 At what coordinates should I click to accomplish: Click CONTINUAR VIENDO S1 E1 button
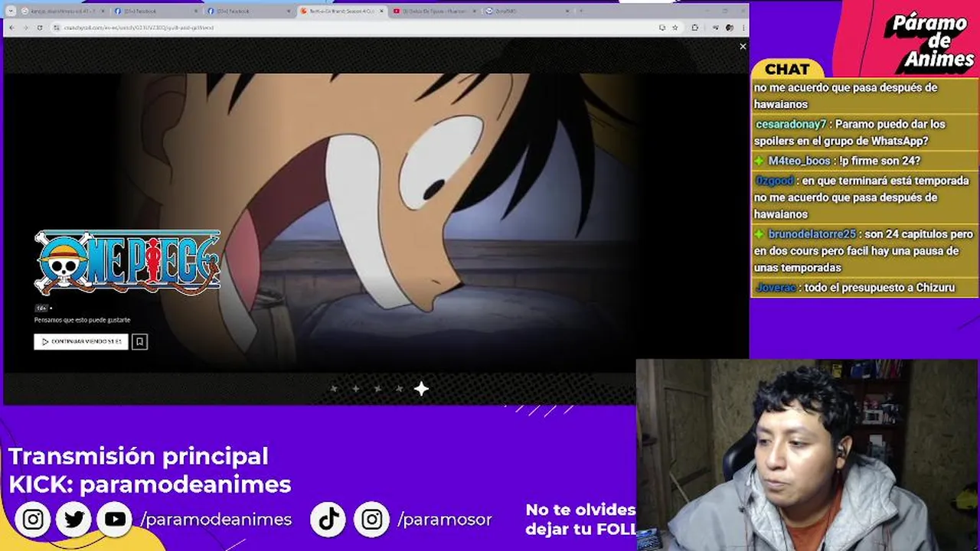coord(81,341)
